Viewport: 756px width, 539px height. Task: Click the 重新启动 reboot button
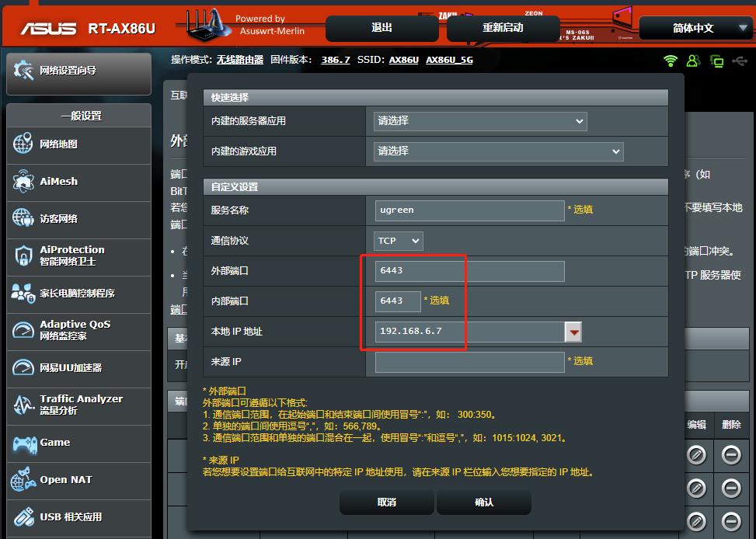502,28
